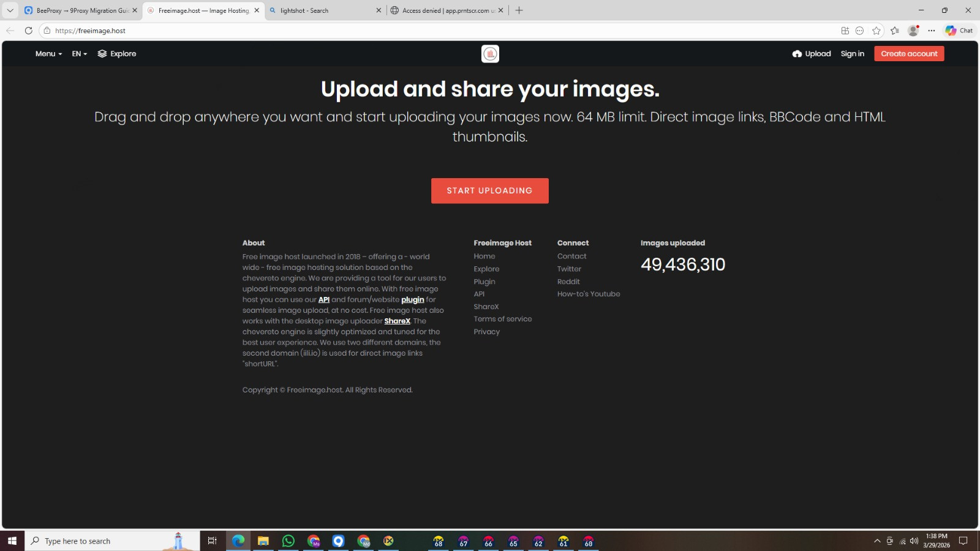Open a new browser tab
The width and height of the screenshot is (980, 551).
(519, 10)
